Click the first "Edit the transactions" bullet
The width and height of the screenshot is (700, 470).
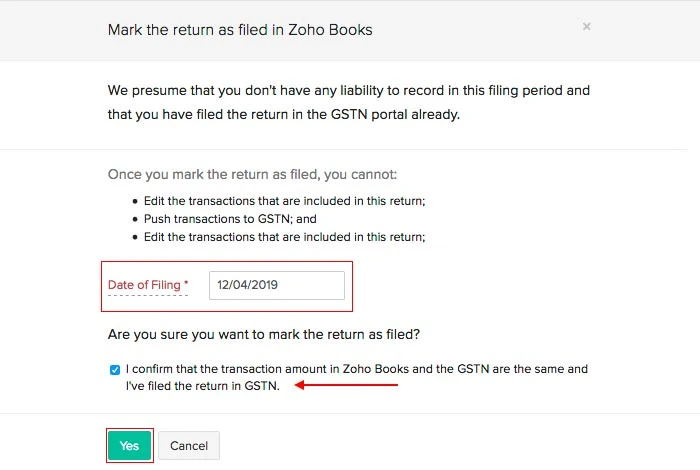pos(285,201)
